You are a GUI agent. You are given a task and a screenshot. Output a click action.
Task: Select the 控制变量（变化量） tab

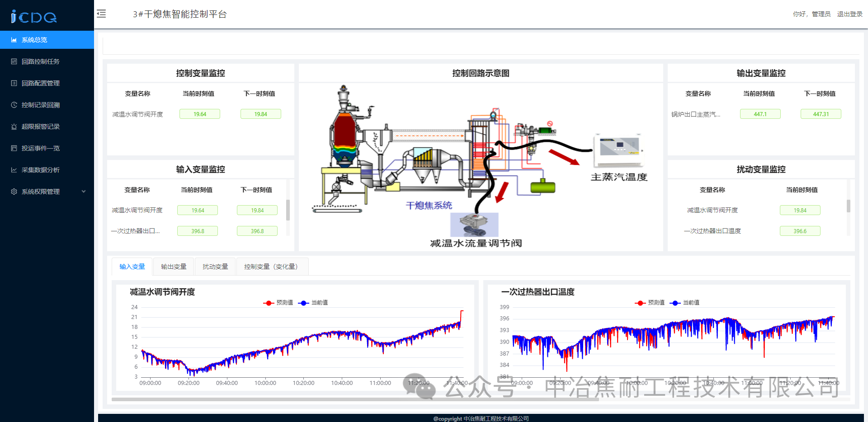270,267
